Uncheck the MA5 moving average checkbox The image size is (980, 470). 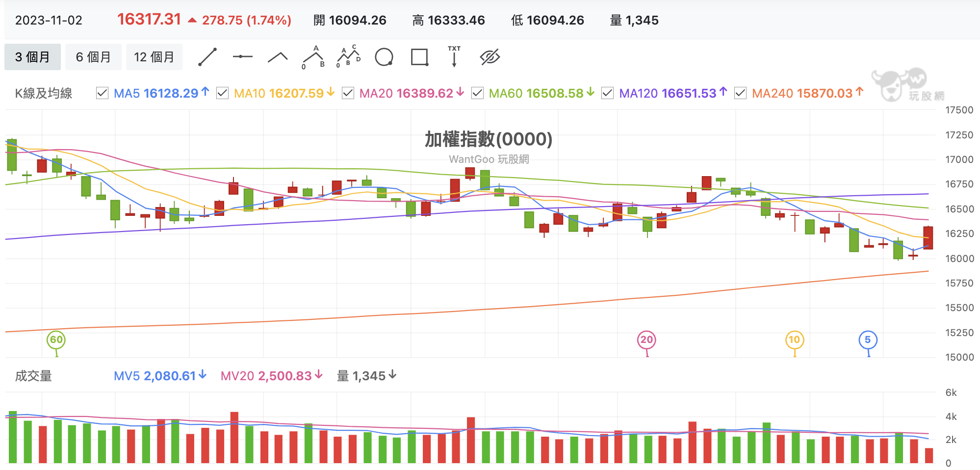pos(102,93)
